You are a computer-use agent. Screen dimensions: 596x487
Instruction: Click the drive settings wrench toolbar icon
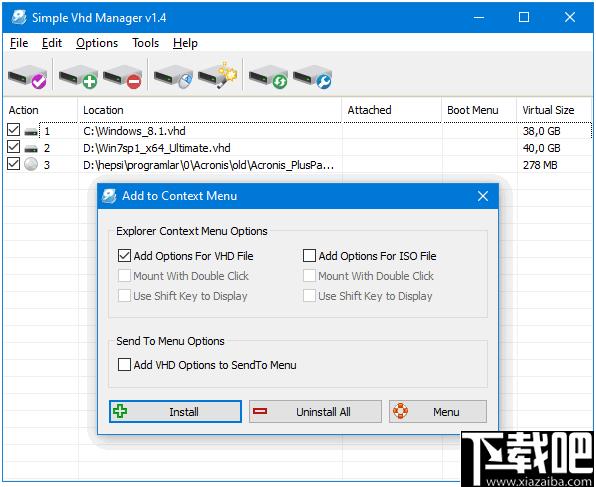(312, 77)
